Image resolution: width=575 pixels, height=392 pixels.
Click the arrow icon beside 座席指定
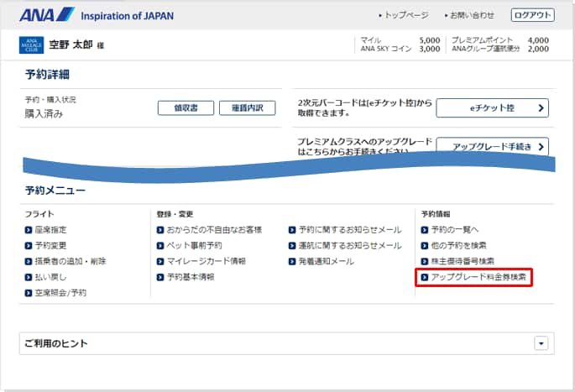pyautogui.click(x=29, y=229)
